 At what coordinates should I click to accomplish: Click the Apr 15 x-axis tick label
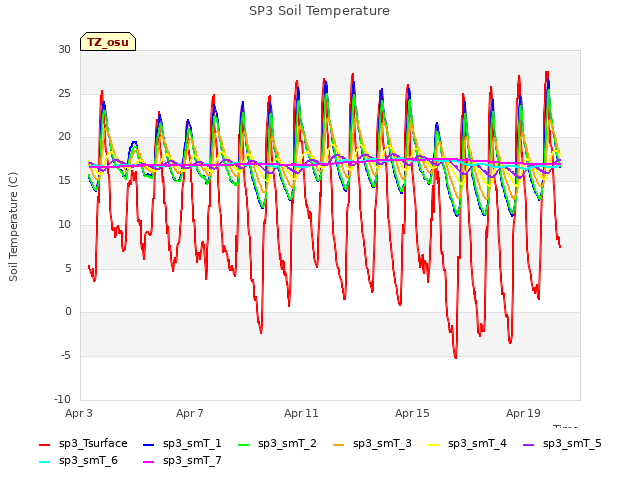[412, 413]
